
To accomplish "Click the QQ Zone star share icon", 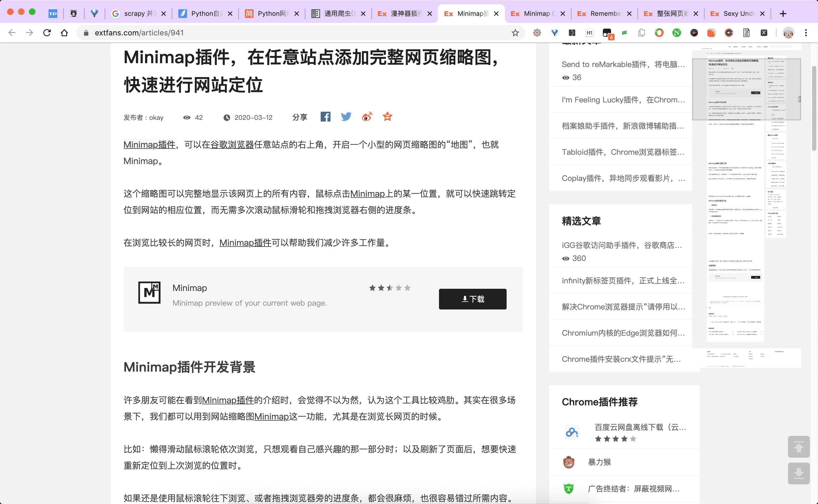I will coord(387,117).
